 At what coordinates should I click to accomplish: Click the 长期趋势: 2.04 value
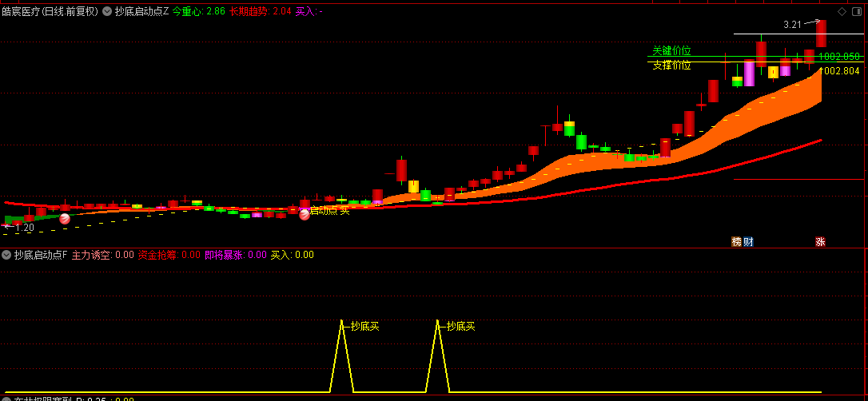coord(261,11)
